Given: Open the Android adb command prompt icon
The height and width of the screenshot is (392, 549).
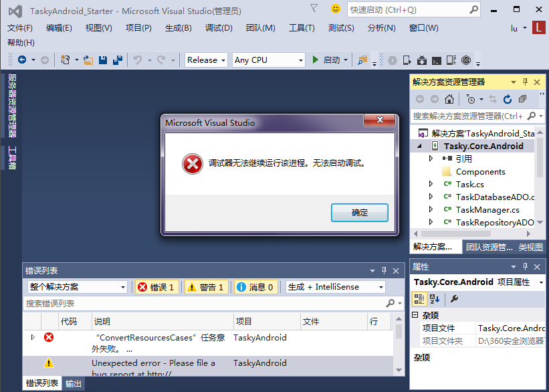Looking at the screenshot, I should pos(436,61).
